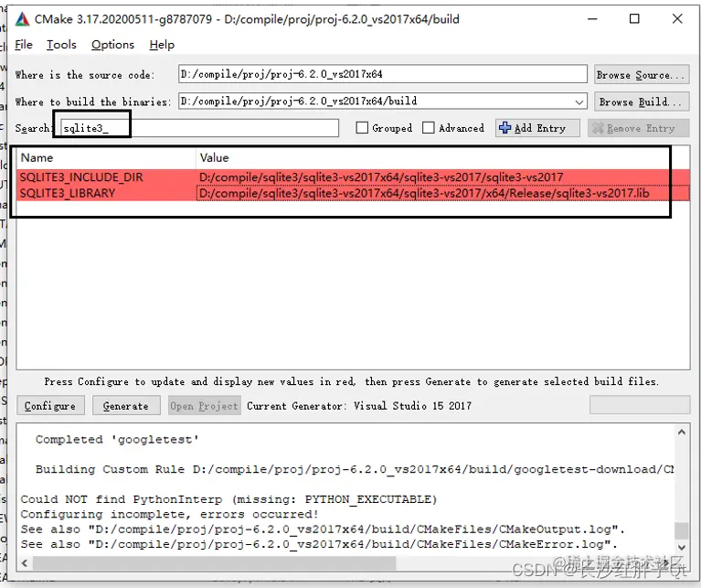Click the Name column header

coord(105,158)
